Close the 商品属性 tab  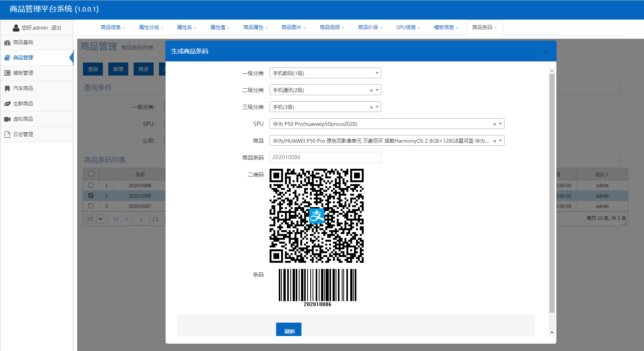[x=267, y=28]
